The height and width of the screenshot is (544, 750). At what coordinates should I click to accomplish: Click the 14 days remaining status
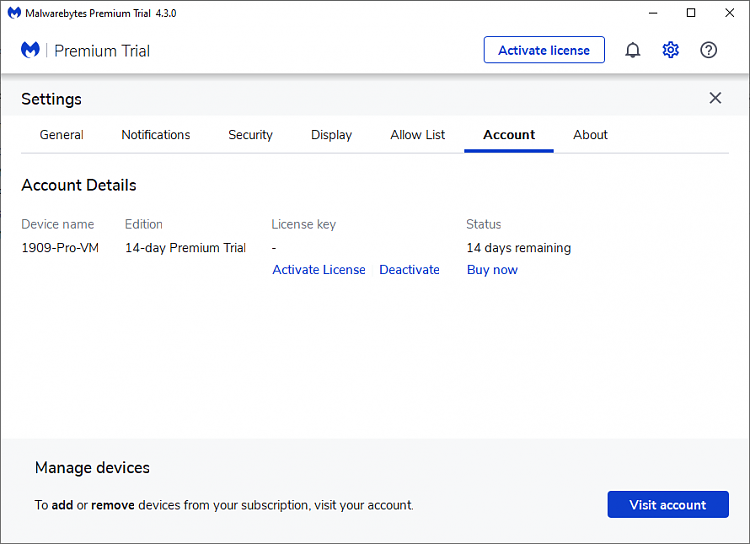tap(518, 248)
